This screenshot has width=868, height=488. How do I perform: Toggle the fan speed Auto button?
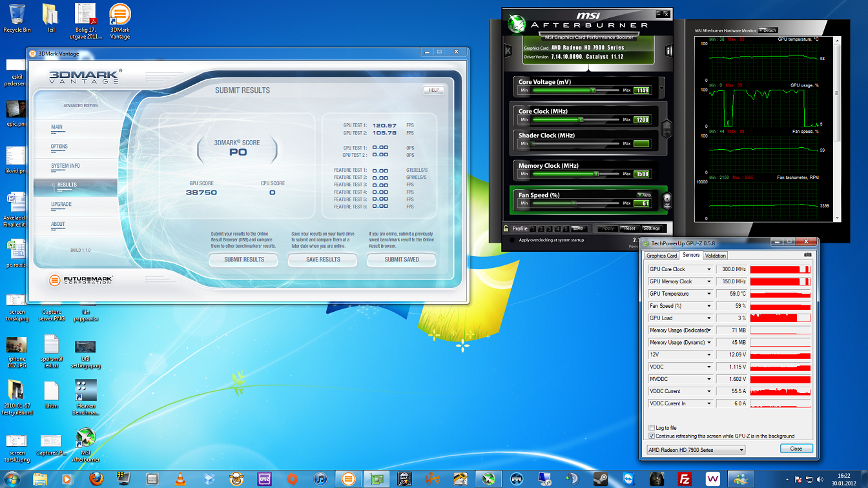click(644, 194)
